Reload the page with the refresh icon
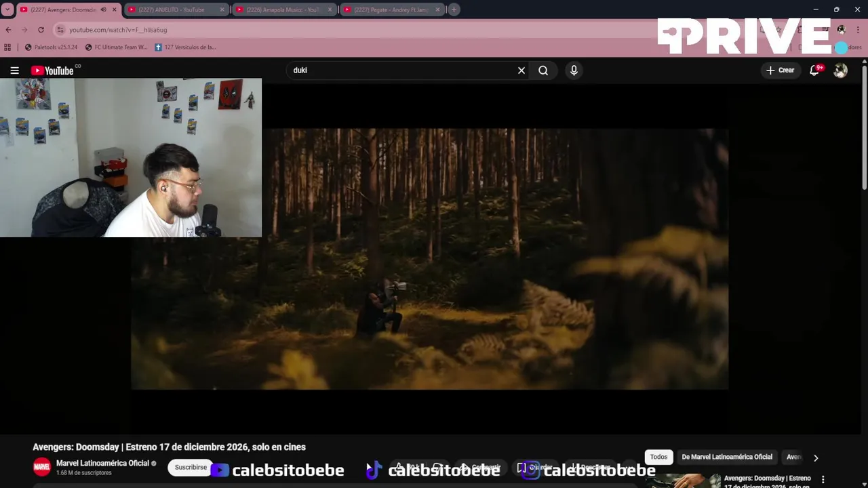The image size is (868, 488). click(41, 30)
